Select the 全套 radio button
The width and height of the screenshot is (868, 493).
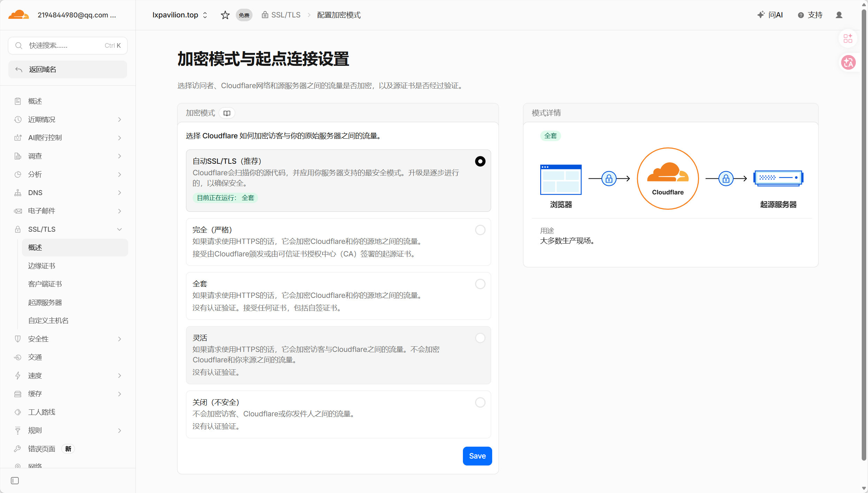[x=480, y=284]
